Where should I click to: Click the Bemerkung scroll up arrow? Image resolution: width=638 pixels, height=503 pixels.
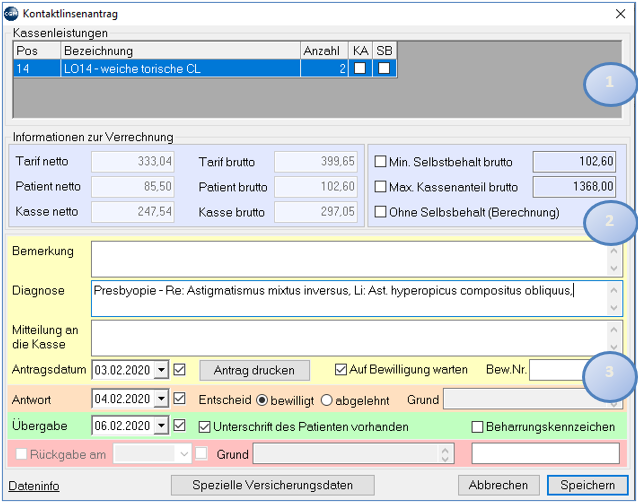click(614, 251)
